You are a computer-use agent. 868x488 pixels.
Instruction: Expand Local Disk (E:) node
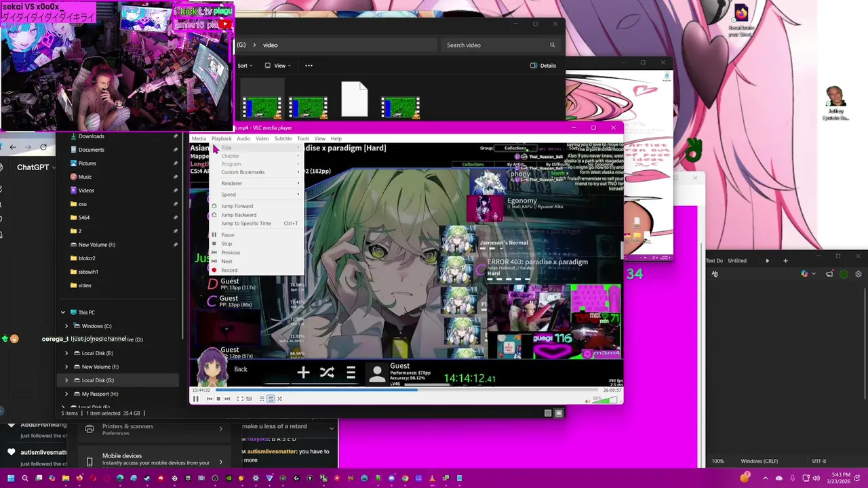(x=66, y=353)
